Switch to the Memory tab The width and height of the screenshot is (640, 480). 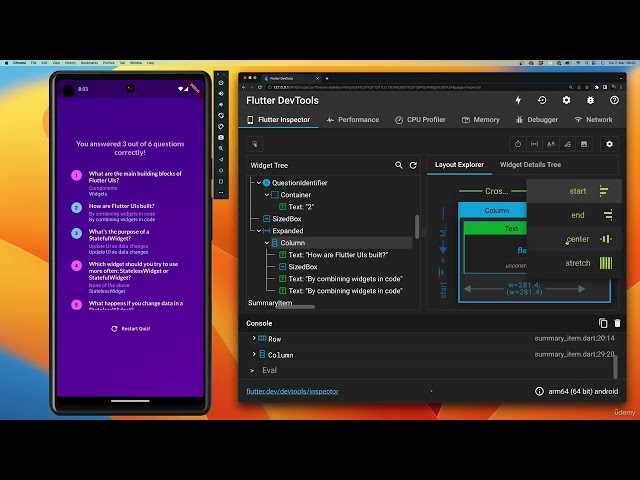click(x=480, y=120)
